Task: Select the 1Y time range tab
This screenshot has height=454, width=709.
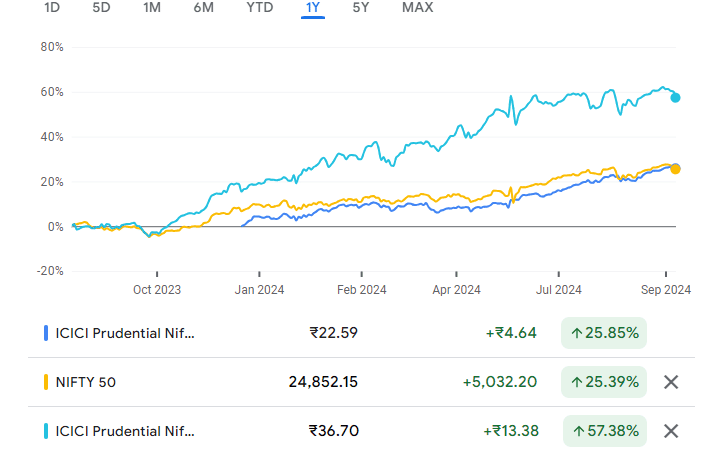Action: click(312, 8)
